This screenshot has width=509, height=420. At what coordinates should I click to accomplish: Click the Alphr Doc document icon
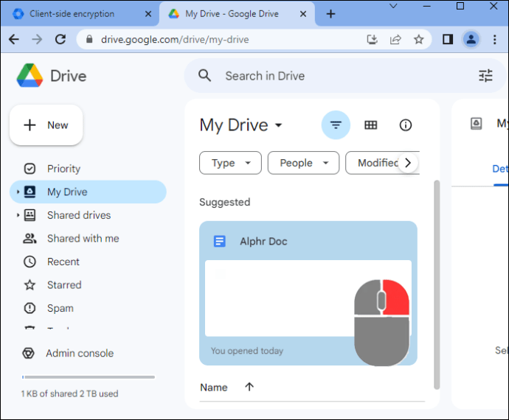tap(219, 241)
